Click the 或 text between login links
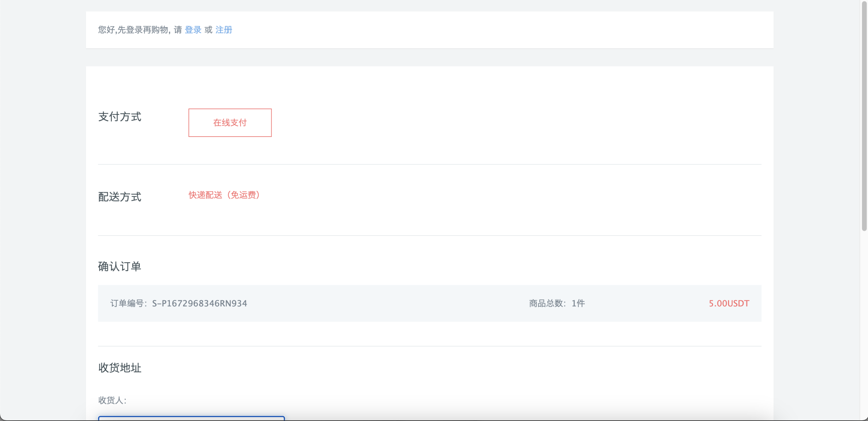This screenshot has width=868, height=421. (x=209, y=30)
